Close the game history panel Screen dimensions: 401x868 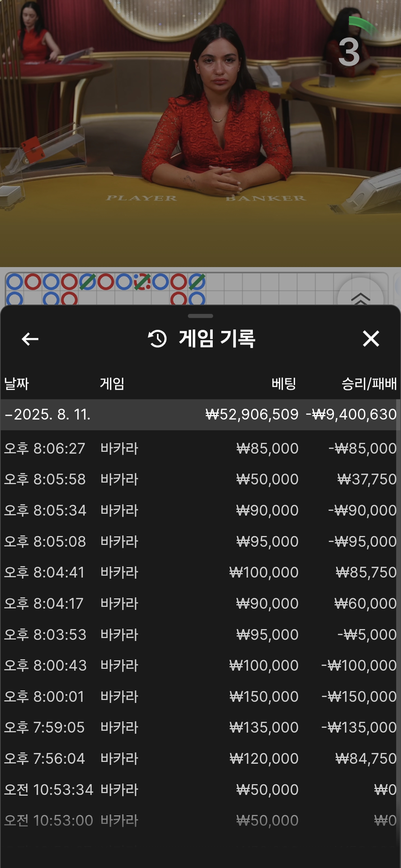point(371,339)
